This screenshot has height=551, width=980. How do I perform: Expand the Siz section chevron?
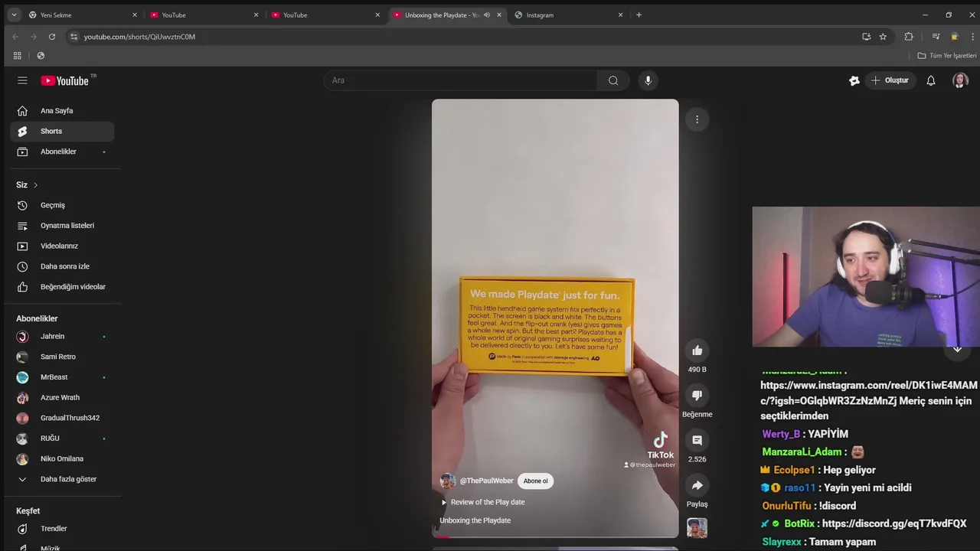[x=35, y=185]
